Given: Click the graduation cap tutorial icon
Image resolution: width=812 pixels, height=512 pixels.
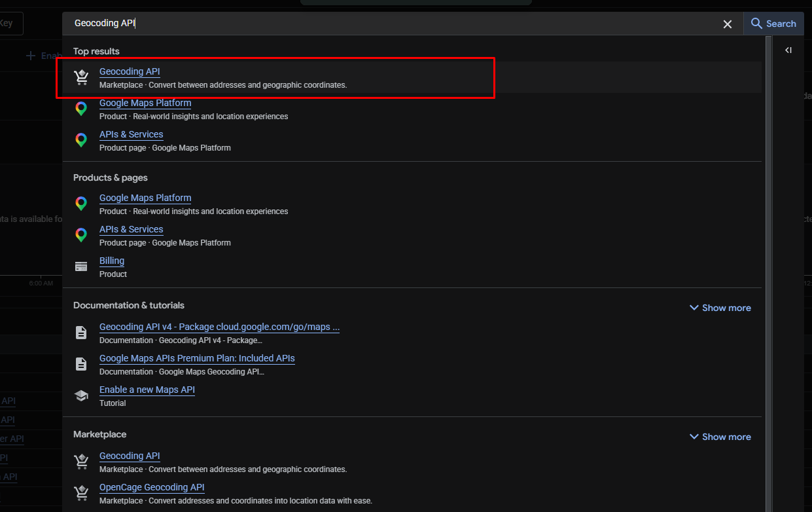Looking at the screenshot, I should click(81, 395).
